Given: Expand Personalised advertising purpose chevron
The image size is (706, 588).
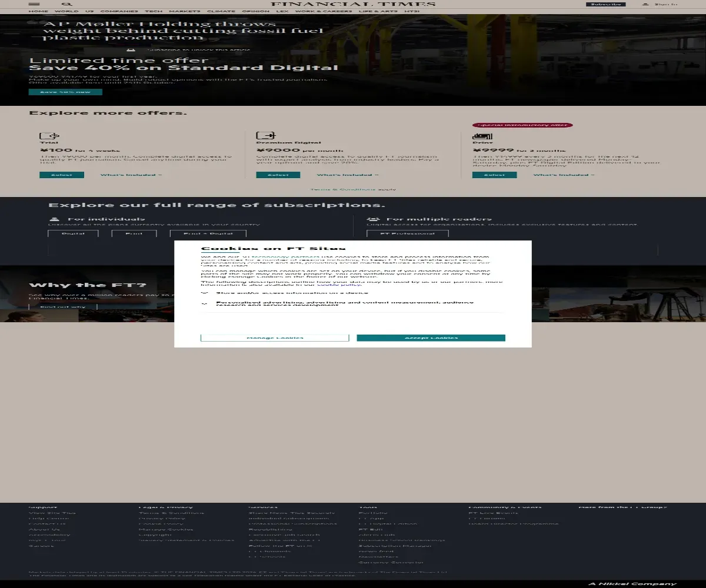Looking at the screenshot, I should point(205,304).
